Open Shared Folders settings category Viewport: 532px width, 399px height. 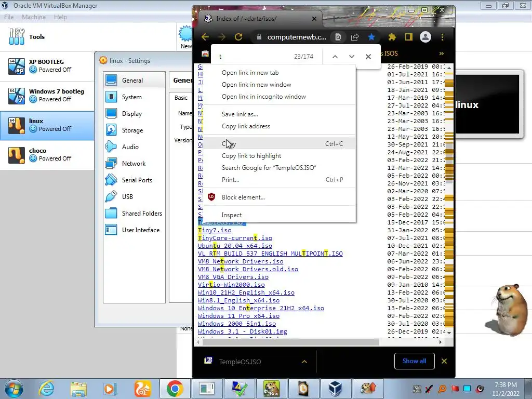[x=135, y=214]
